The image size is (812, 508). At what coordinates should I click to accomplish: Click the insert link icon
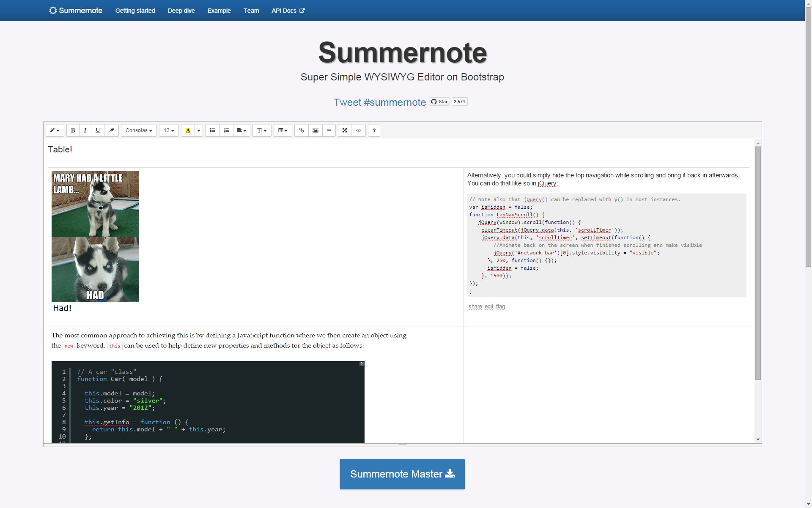coord(302,130)
